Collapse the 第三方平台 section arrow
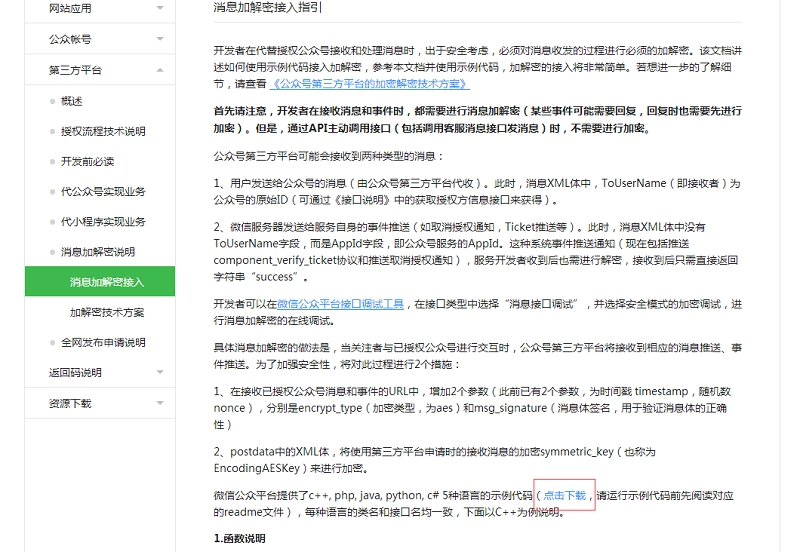Image resolution: width=800 pixels, height=552 pixels. pyautogui.click(x=160, y=70)
